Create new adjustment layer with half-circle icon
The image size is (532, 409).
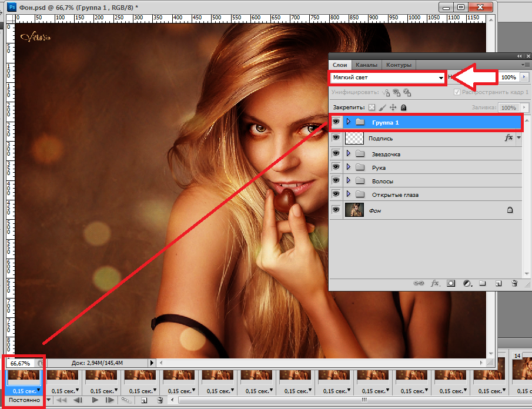click(467, 283)
